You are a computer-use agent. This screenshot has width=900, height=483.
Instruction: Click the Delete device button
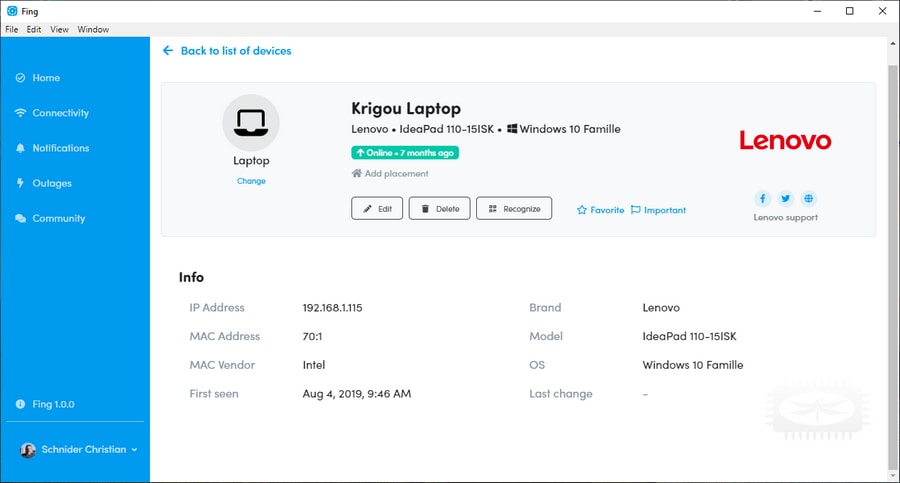click(x=440, y=208)
